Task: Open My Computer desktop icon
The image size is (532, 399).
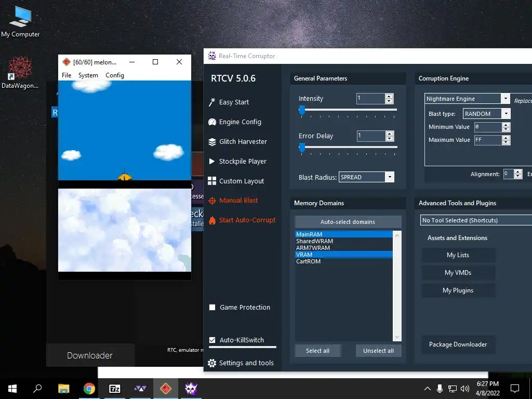Action: [x=20, y=22]
